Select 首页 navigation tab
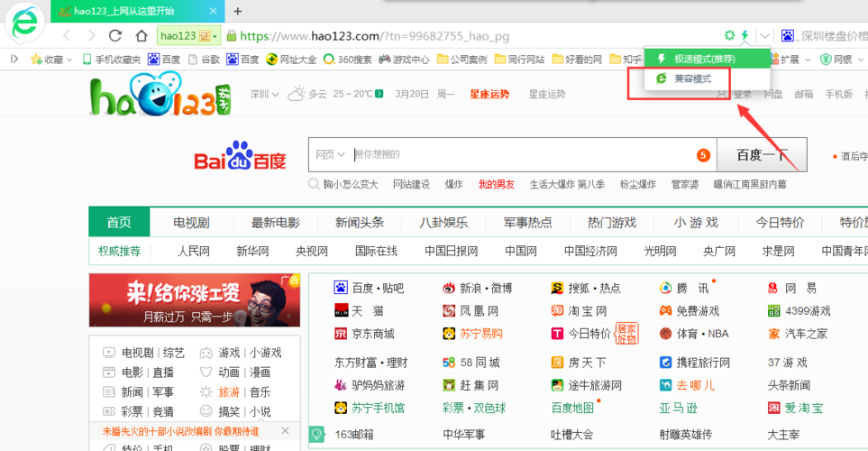 click(x=119, y=222)
